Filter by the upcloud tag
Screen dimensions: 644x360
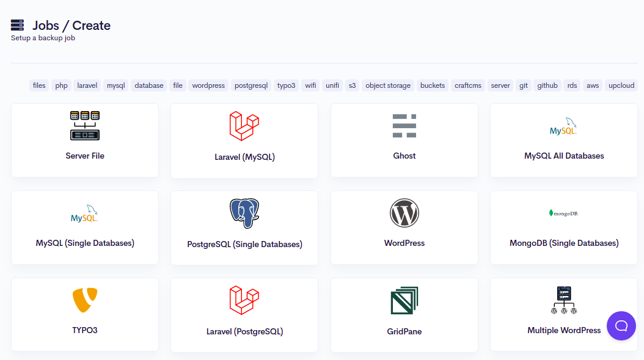[x=621, y=85]
